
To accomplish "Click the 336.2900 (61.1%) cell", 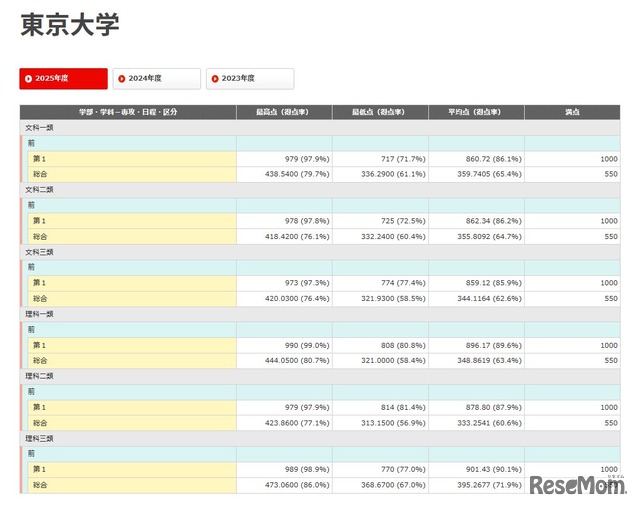I will (x=380, y=174).
